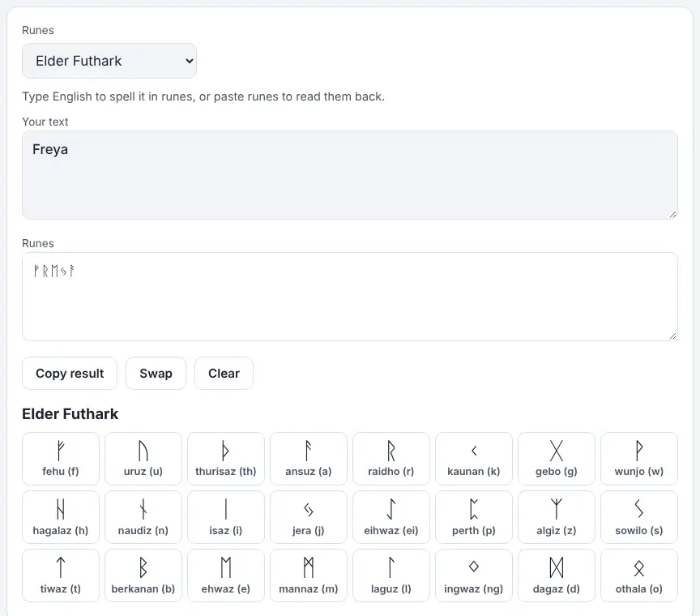
Task: Select the uruz (u) rune card
Action: [x=143, y=458]
